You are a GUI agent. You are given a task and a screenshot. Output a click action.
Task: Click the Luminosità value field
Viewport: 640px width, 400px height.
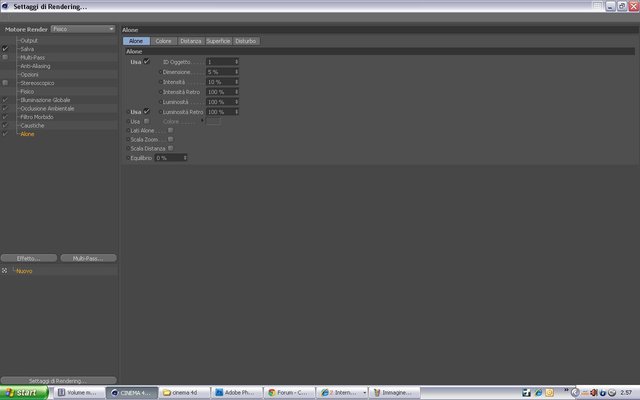coord(220,102)
